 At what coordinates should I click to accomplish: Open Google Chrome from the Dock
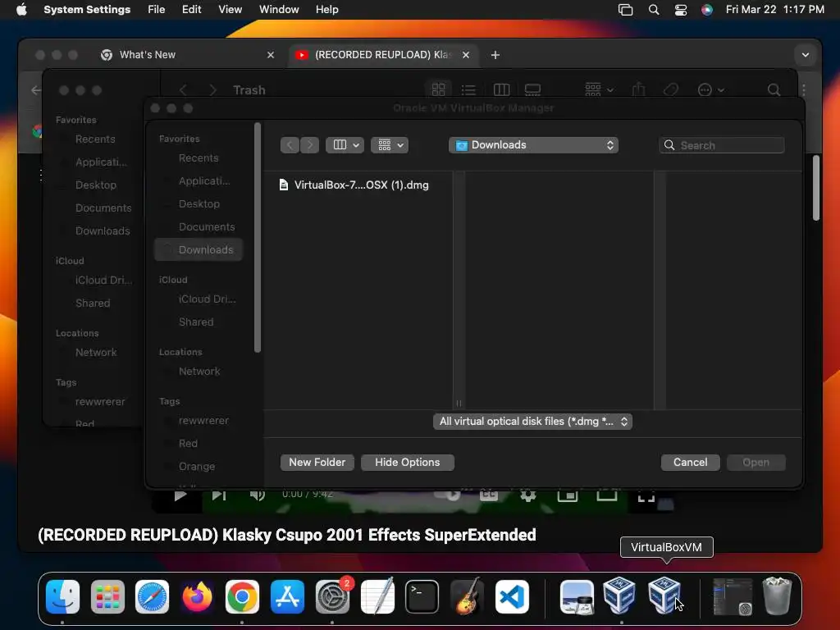tap(242, 596)
